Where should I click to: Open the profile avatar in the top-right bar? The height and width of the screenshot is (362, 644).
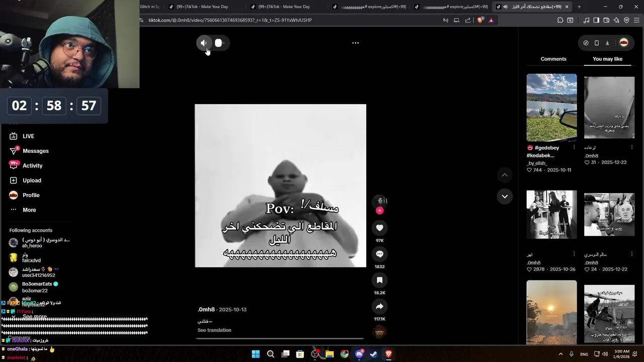(x=624, y=43)
